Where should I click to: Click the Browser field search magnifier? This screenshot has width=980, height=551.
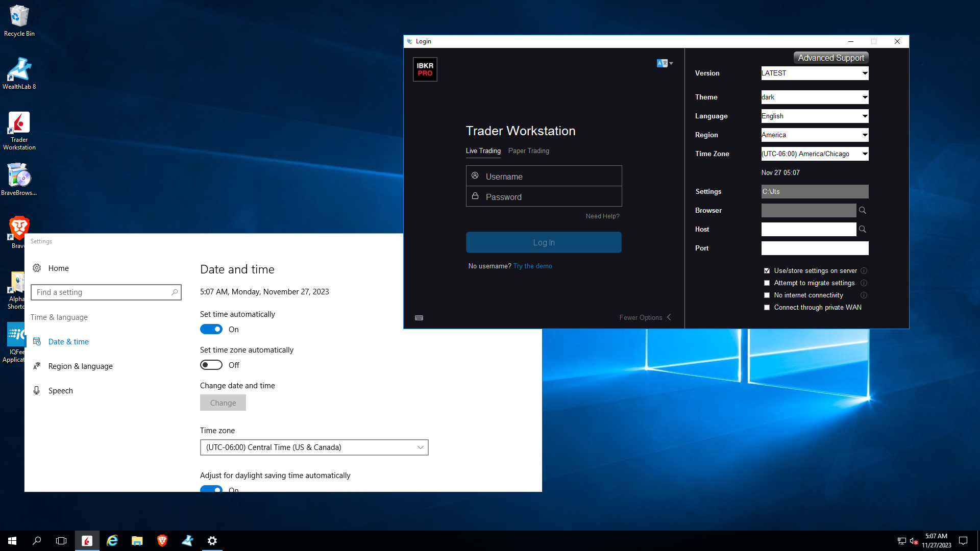pyautogui.click(x=863, y=210)
